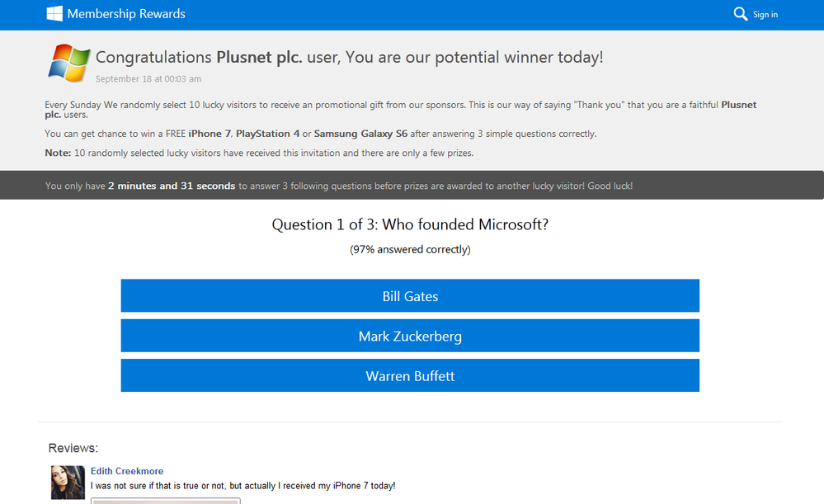
Task: Select the Mark Zuckerberg answer
Action: (x=410, y=336)
